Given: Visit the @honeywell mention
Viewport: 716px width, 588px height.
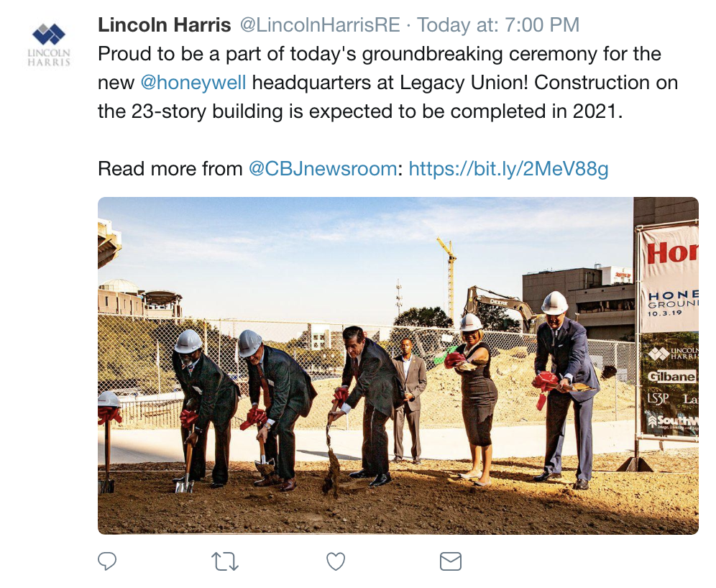Looking at the screenshot, I should coord(193,82).
